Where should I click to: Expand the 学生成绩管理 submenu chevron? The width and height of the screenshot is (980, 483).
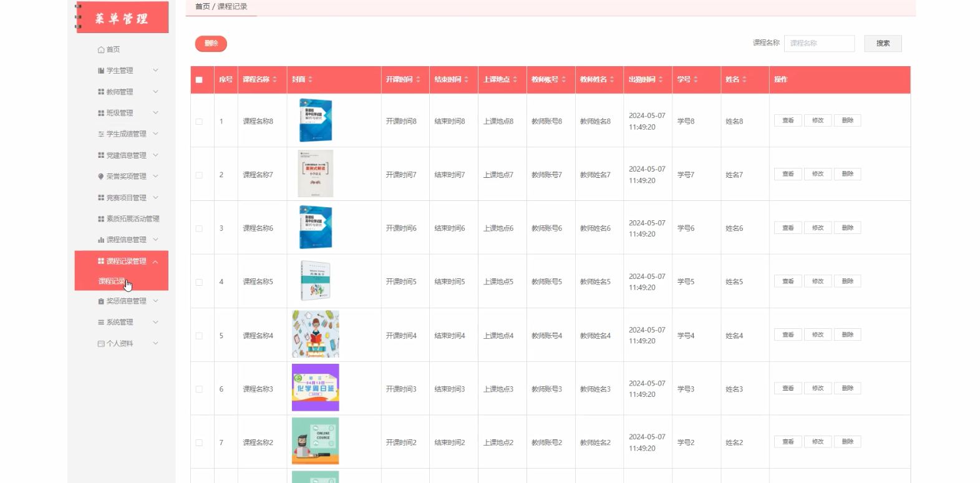(x=155, y=134)
